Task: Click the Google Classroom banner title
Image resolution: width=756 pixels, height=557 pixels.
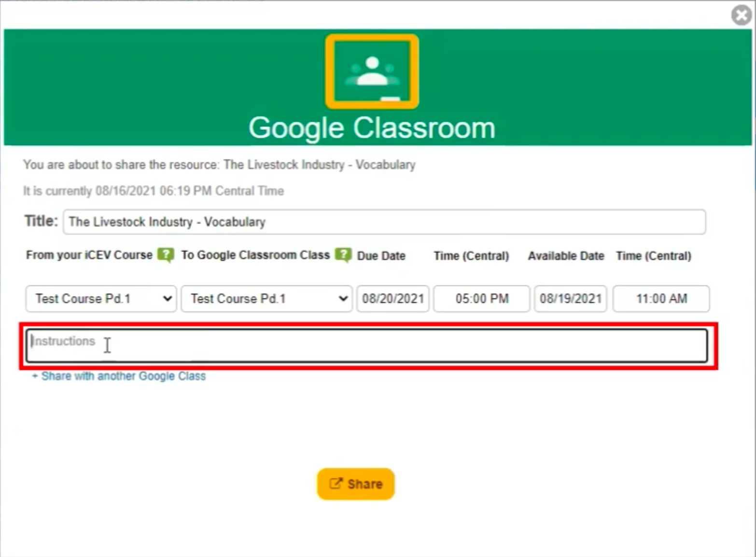Action: click(x=372, y=128)
